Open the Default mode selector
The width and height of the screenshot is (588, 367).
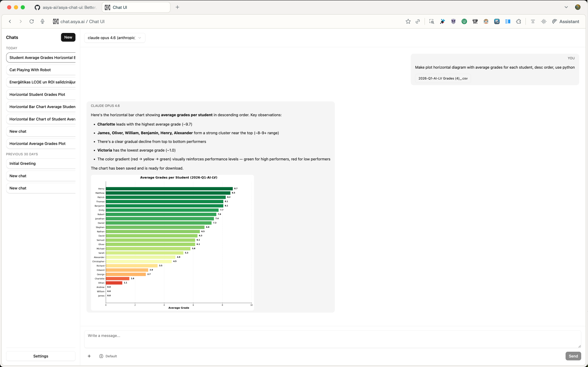pos(108,356)
